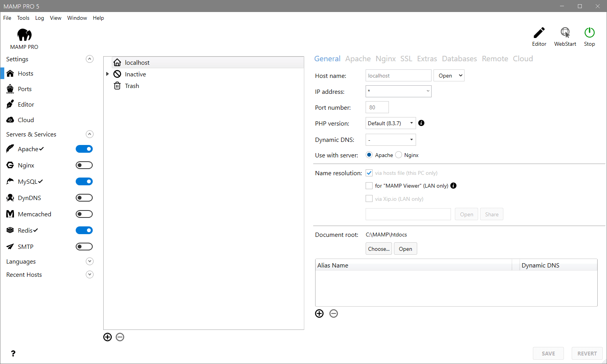
Task: Click Open button for document root
Action: point(406,249)
